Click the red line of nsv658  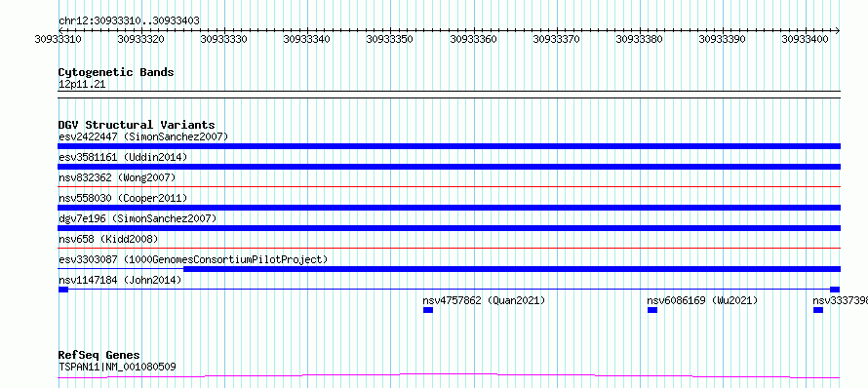point(449,249)
